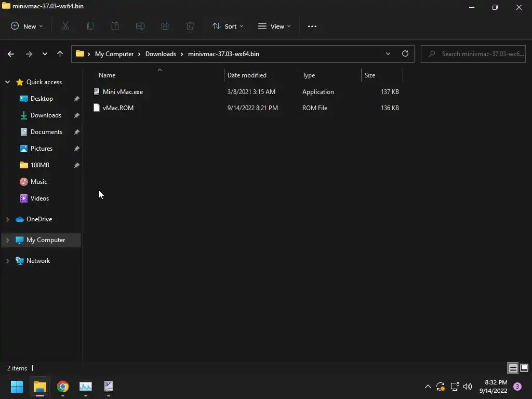Select OneDrive in navigation pane
Screen dimensions: 532x399
pos(39,219)
